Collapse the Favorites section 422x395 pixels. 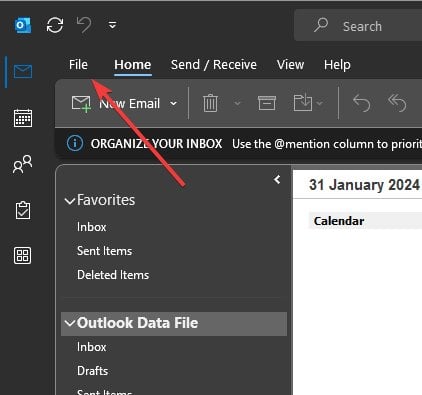(x=70, y=201)
